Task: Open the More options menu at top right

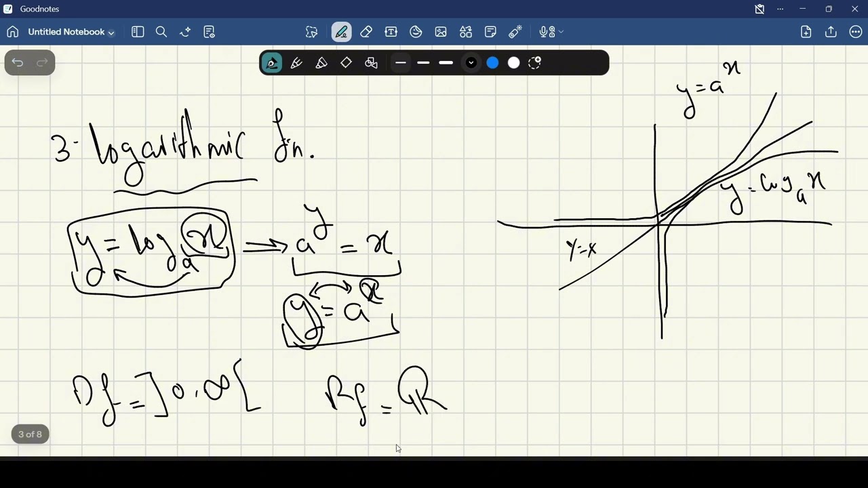Action: [x=856, y=32]
